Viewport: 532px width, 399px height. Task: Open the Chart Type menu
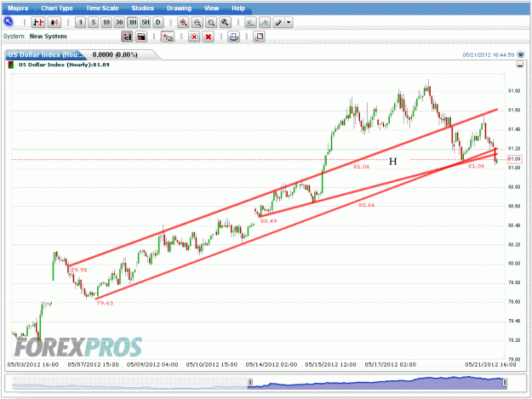57,9
